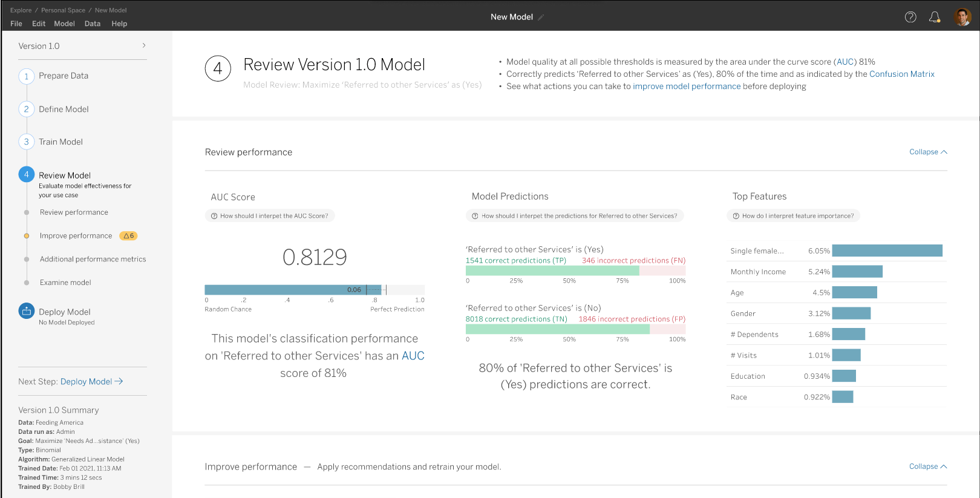Open 'How should I interpret the AUC Score?' help
The height and width of the screenshot is (498, 980).
coord(270,216)
